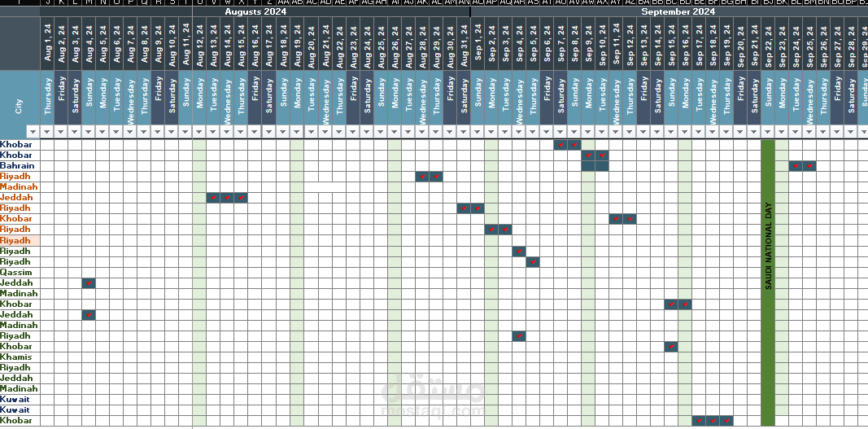Open filter dropdown under Aug 15, 24 Thursday
868x429 pixels.
click(x=242, y=132)
